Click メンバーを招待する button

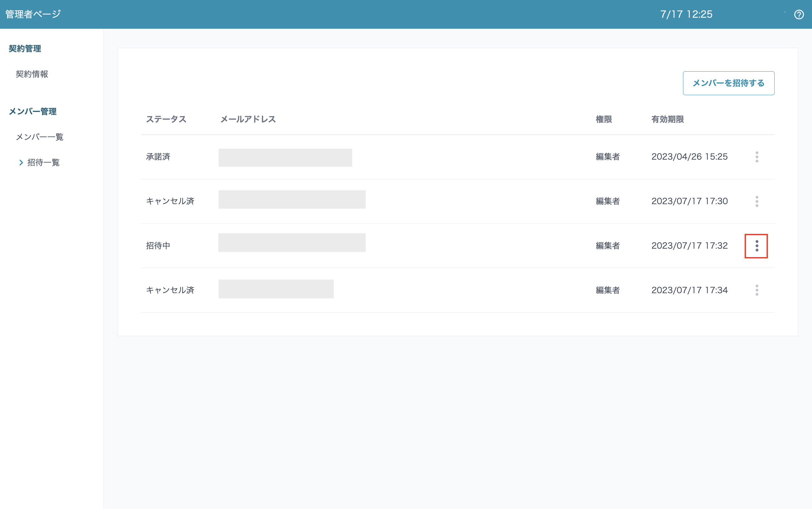(728, 83)
